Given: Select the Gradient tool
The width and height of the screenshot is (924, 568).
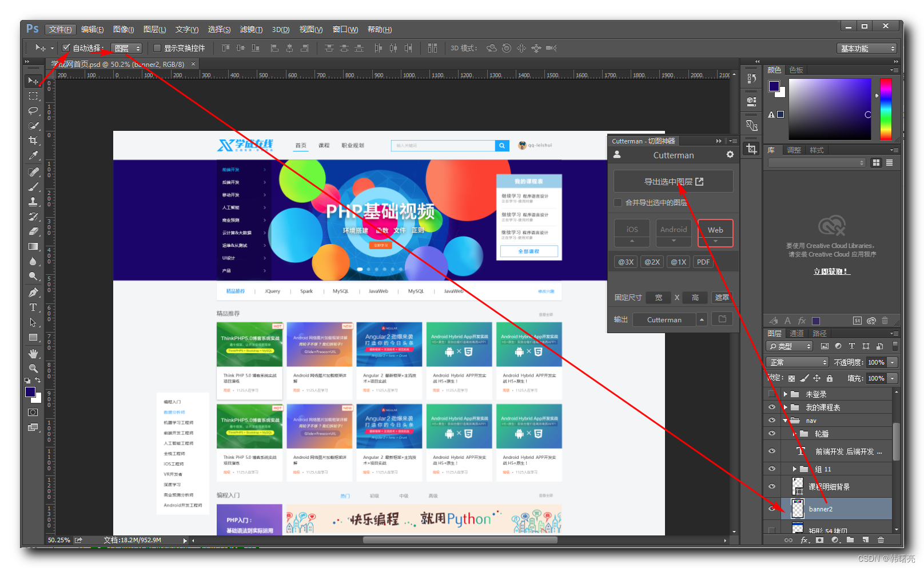Looking at the screenshot, I should click(x=33, y=246).
